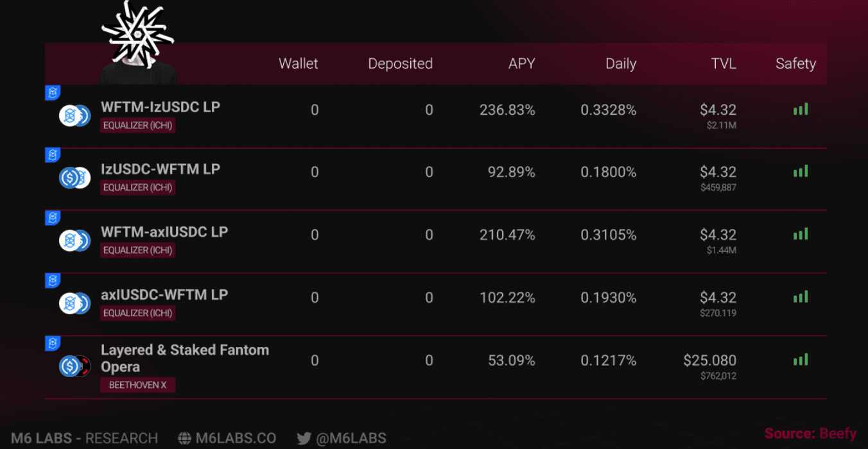Click the globe icon beside M6LABS.CO

click(185, 439)
